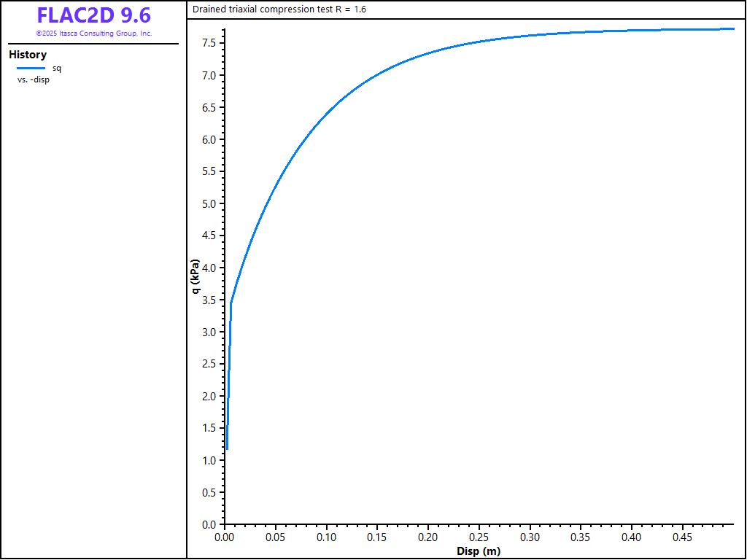Click the blue line swatch beside sq
The image size is (747, 560).
pos(31,68)
